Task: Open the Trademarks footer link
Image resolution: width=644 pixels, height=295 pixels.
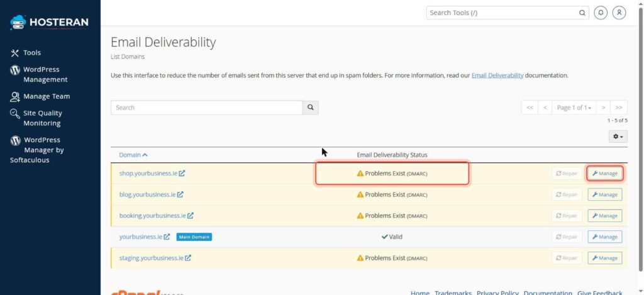Action: 453,292
